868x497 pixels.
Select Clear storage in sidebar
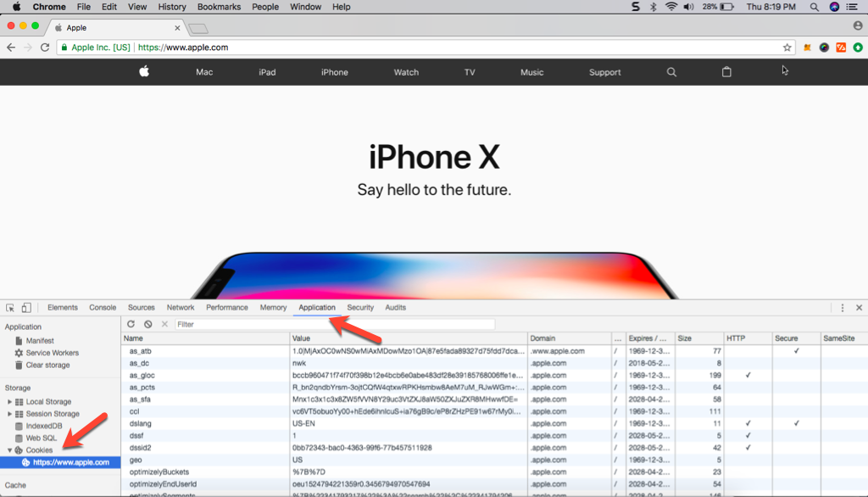coord(47,366)
